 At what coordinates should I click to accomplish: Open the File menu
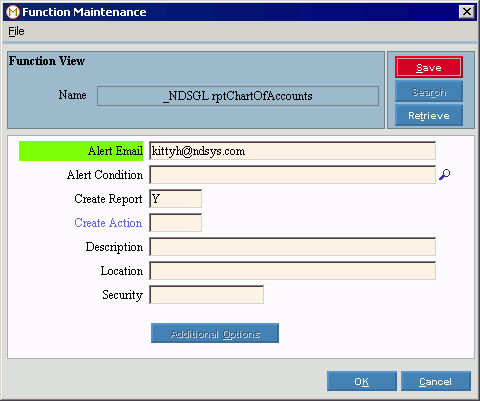(16, 31)
